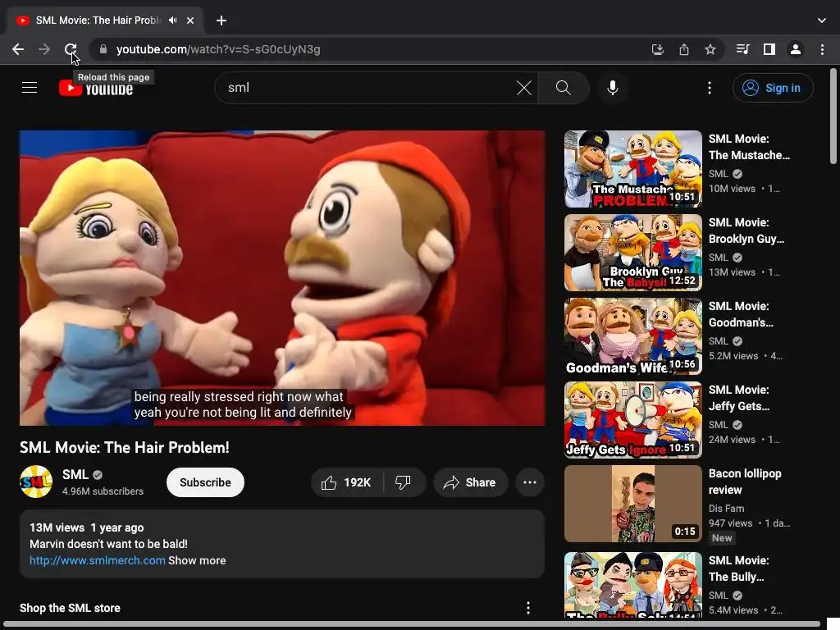Open The Mustache Problem video thumbnail
This screenshot has height=630, width=840.
click(x=632, y=169)
